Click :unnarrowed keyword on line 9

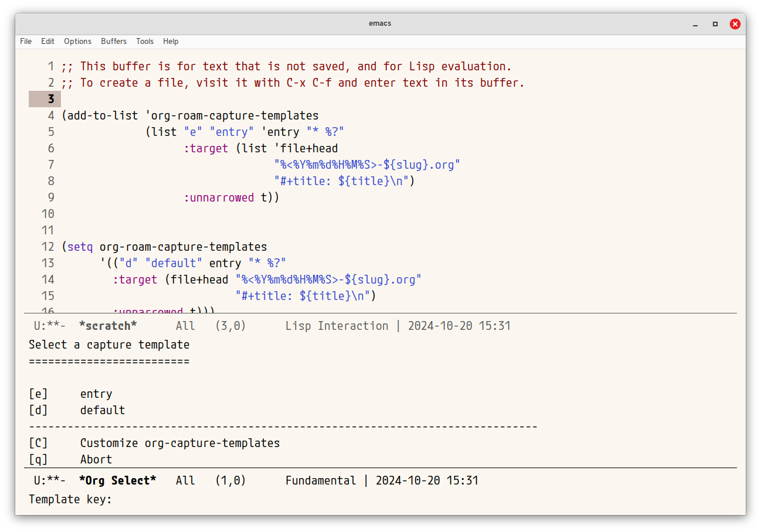pos(219,197)
